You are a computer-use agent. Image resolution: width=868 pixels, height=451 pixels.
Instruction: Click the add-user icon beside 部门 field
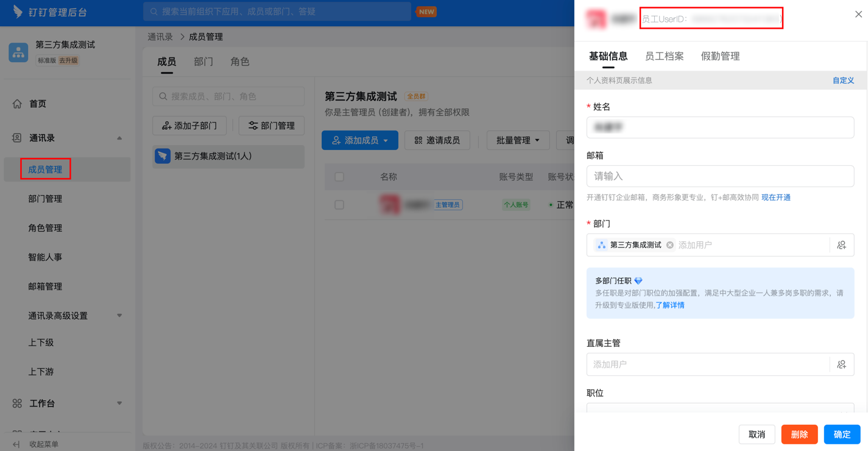coord(841,244)
